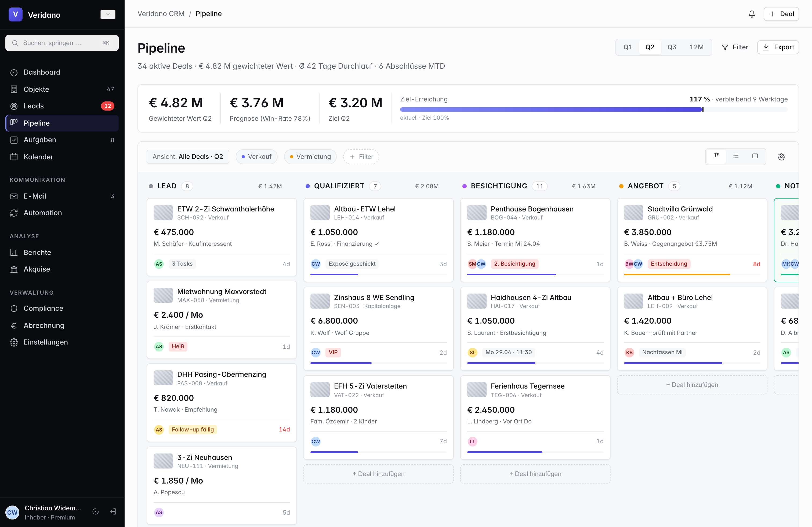
Task: Click LL avatar on Ferienhaus Tegernsee
Action: 472,441
